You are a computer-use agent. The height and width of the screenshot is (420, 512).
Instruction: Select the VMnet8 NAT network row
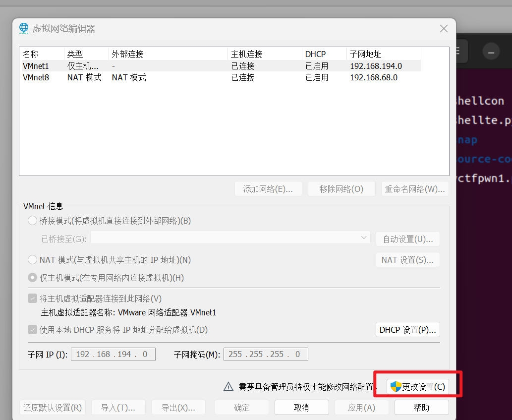pyautogui.click(x=222, y=77)
